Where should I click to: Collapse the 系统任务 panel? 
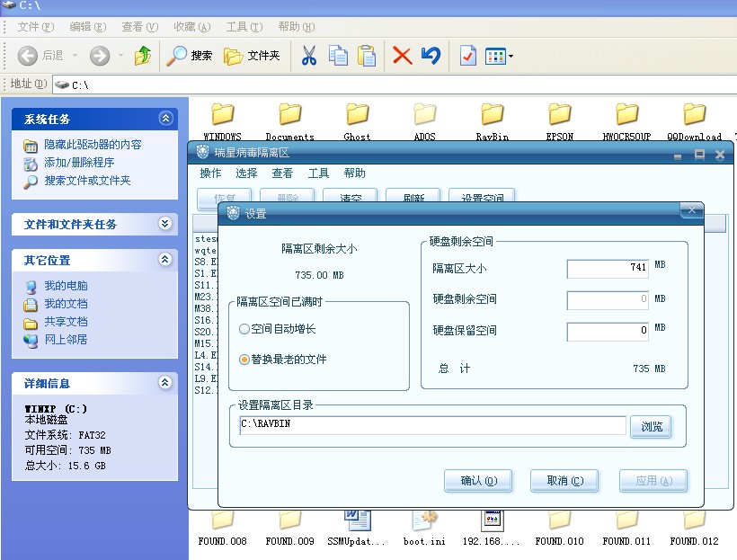point(165,118)
